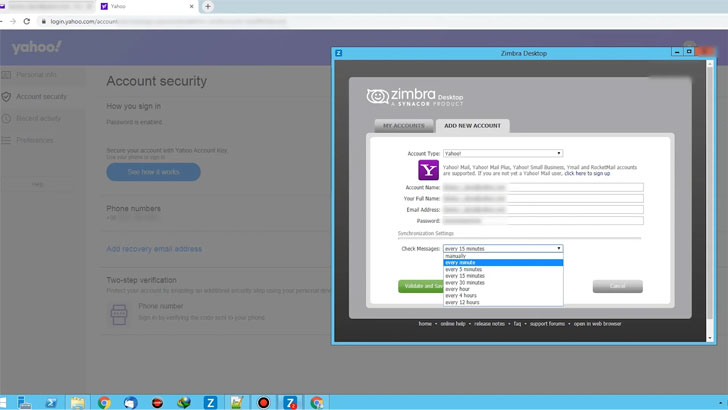
Task: Click the Cancel button in Zimbra
Action: (618, 286)
